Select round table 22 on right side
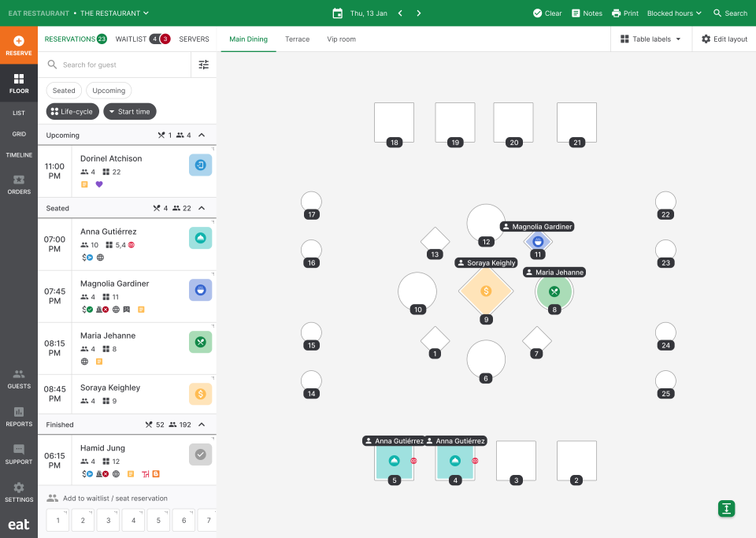The width and height of the screenshot is (756, 538). (665, 202)
